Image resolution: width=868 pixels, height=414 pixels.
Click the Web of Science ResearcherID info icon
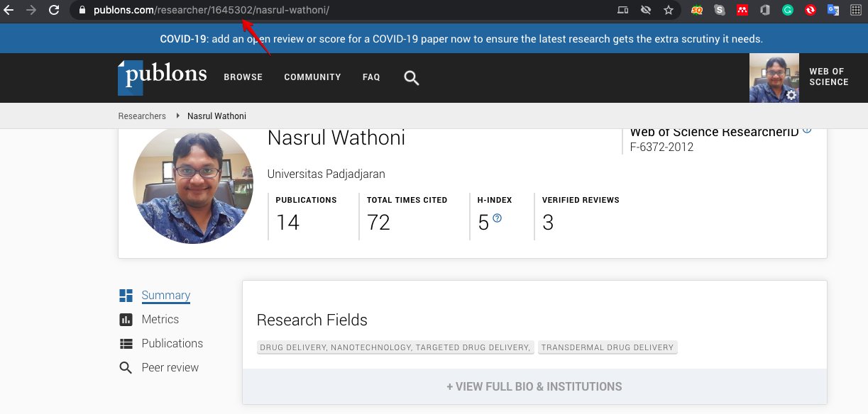click(x=808, y=129)
